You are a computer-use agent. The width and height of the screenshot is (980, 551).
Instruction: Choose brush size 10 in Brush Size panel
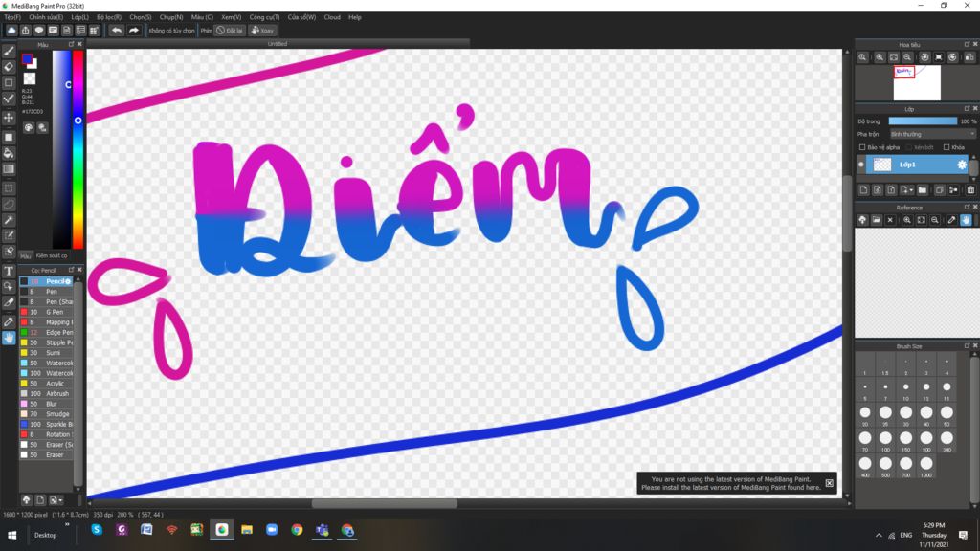[905, 386]
